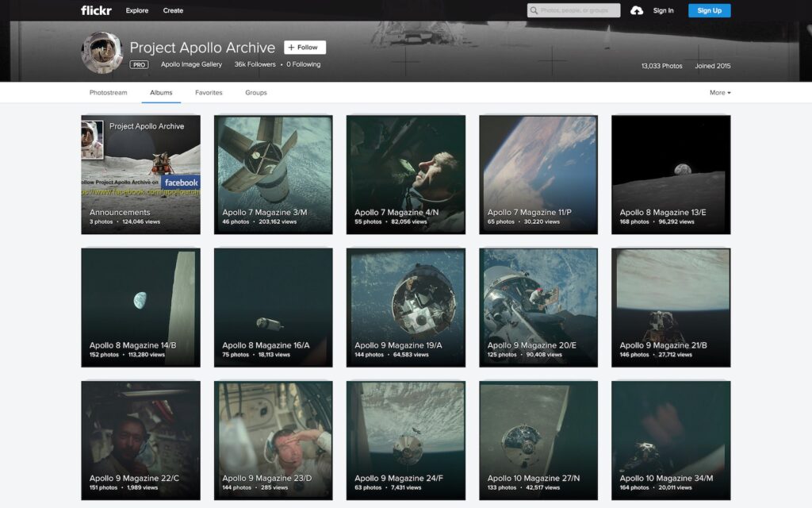This screenshot has height=508, width=812.
Task: Switch to the Photostream tab
Action: tap(108, 92)
